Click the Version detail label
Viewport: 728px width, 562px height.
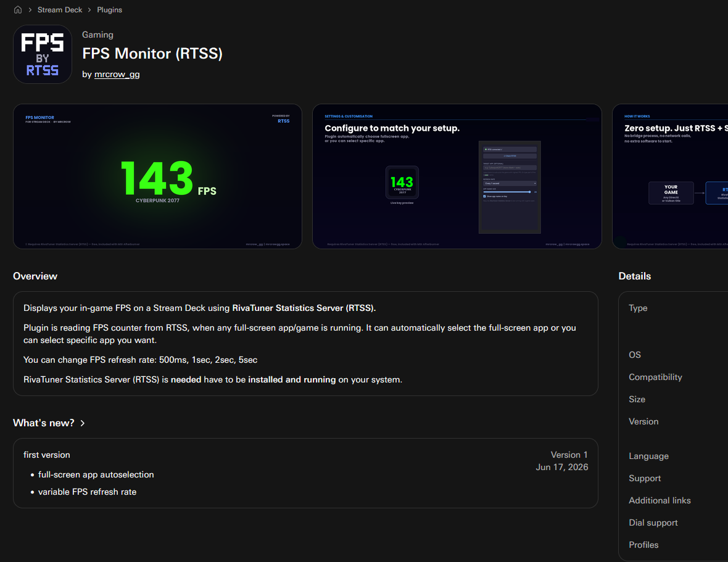(643, 422)
